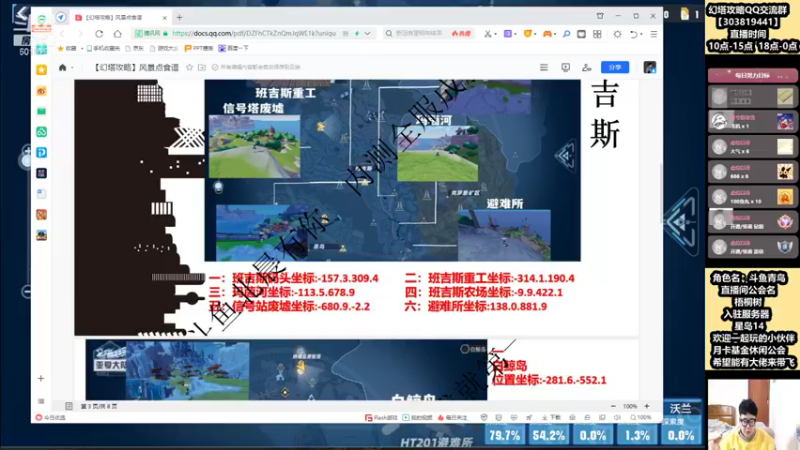Open 今日优选 in status bar

coord(51,417)
